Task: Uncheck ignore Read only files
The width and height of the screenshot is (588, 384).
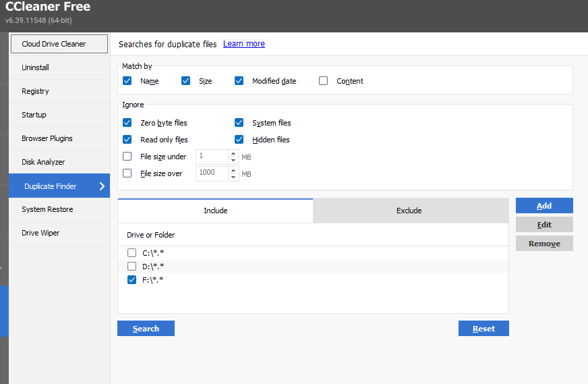Action: coord(127,140)
